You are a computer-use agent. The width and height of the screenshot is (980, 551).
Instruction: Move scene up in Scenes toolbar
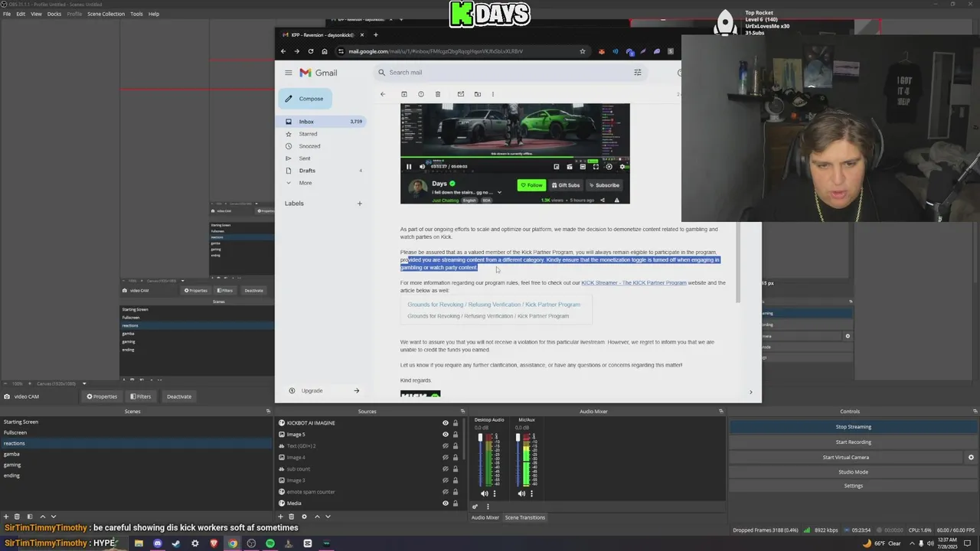coord(43,517)
